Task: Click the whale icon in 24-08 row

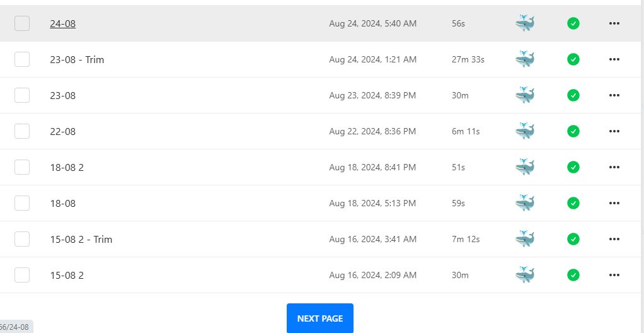Action: [x=524, y=23]
